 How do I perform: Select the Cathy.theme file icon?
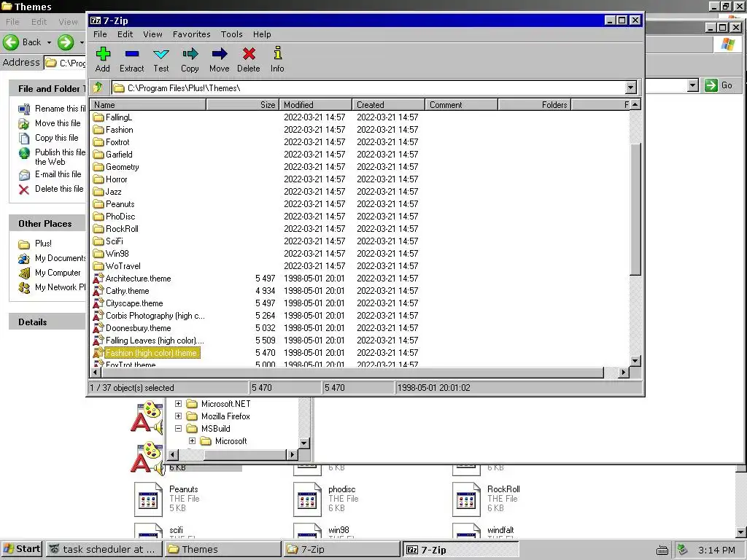click(98, 290)
